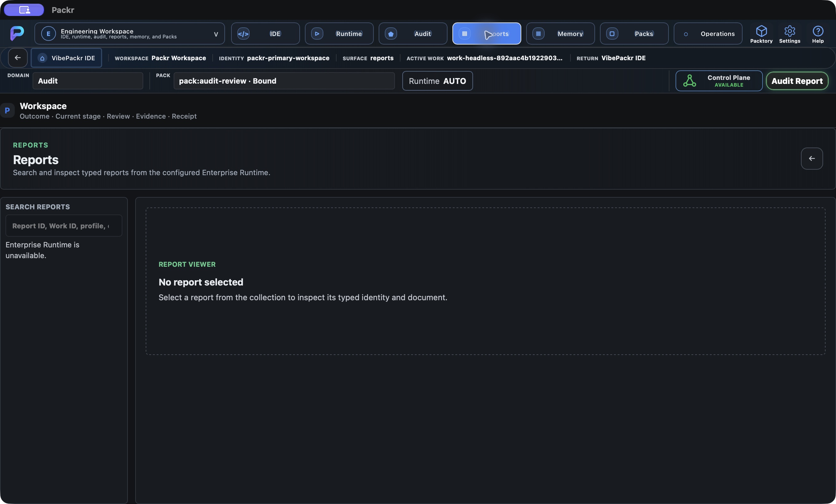Click the Runtime play icon
The width and height of the screenshot is (836, 504).
click(x=317, y=33)
